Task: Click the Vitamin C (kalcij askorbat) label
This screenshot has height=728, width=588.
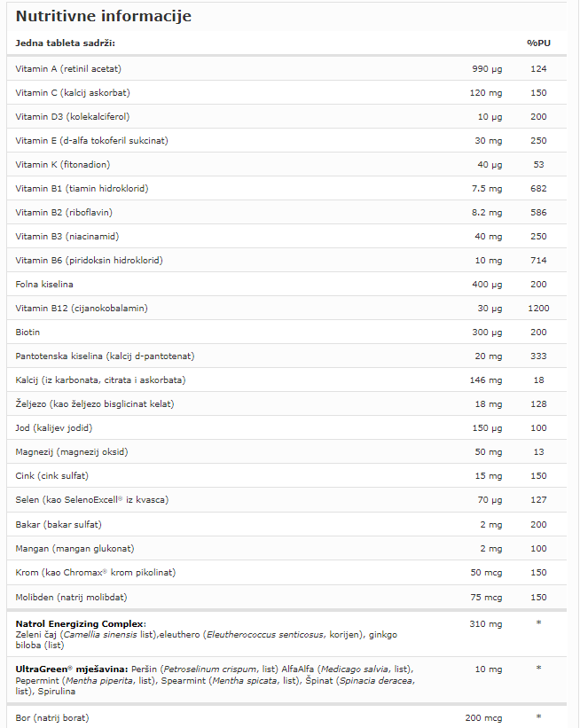Action: pyautogui.click(x=73, y=93)
